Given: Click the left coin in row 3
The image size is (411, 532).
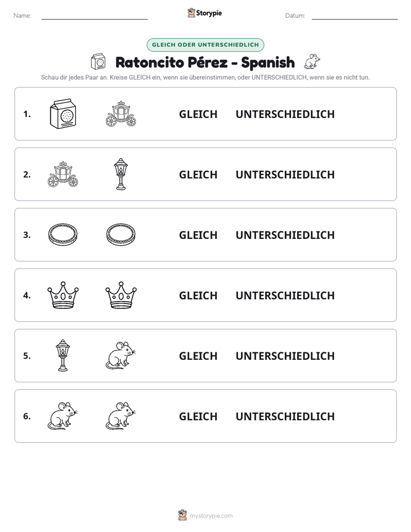Looking at the screenshot, I should [63, 234].
